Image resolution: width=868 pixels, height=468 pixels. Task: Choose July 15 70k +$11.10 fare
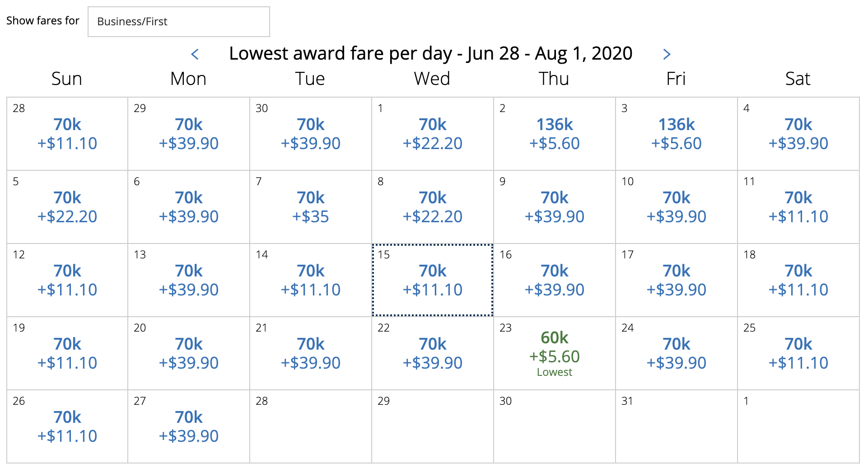click(x=433, y=280)
